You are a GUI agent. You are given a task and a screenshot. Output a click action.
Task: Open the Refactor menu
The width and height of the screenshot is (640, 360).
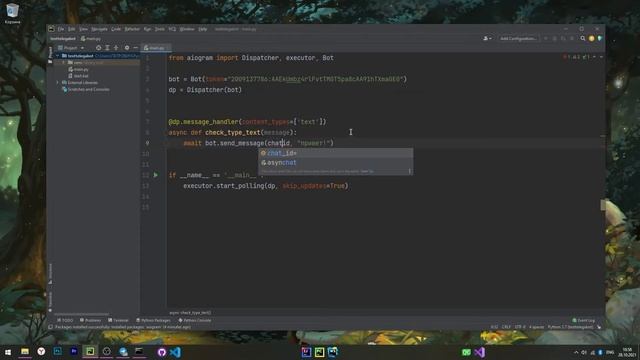132,29
